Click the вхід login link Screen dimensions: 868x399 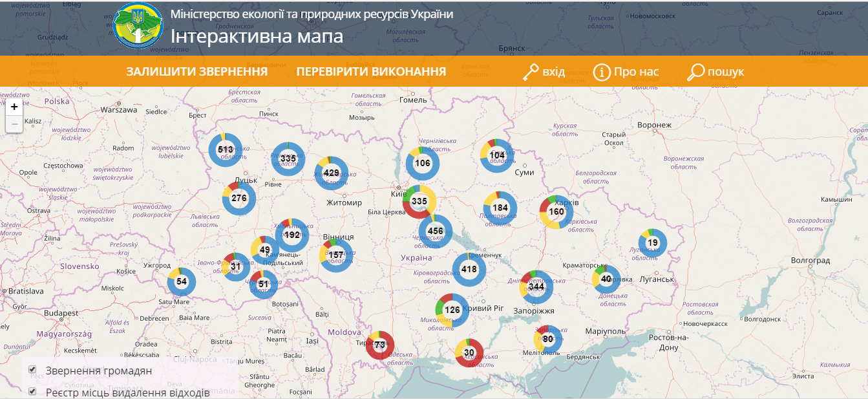coord(553,72)
